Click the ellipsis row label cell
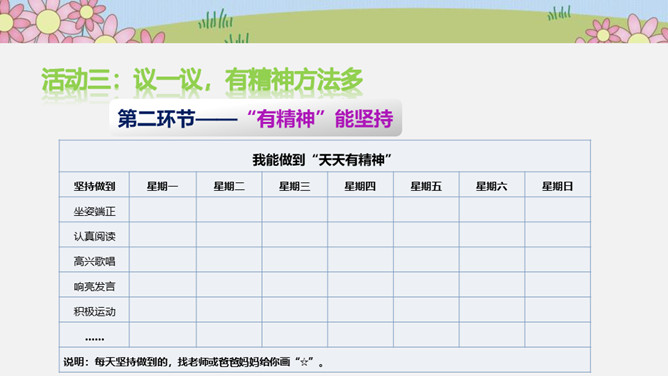668x376 pixels. [94, 335]
